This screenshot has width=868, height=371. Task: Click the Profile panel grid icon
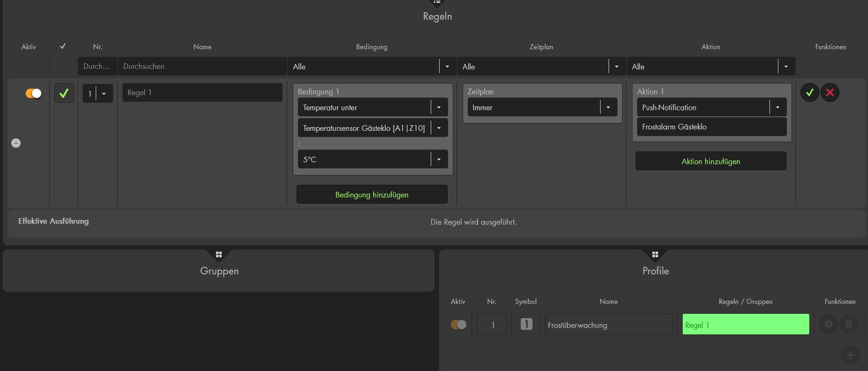point(655,255)
